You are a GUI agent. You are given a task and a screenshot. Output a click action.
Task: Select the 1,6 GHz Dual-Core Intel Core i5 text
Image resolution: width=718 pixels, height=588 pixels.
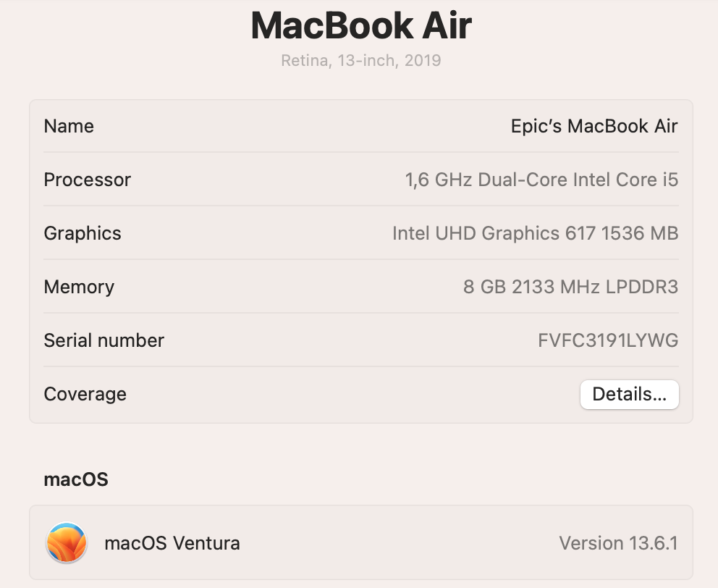coord(541,180)
